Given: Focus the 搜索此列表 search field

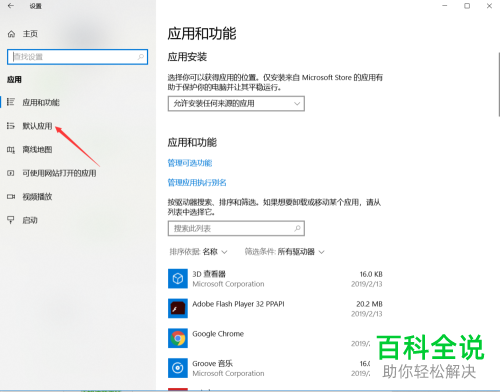Looking at the screenshot, I should tap(236, 228).
